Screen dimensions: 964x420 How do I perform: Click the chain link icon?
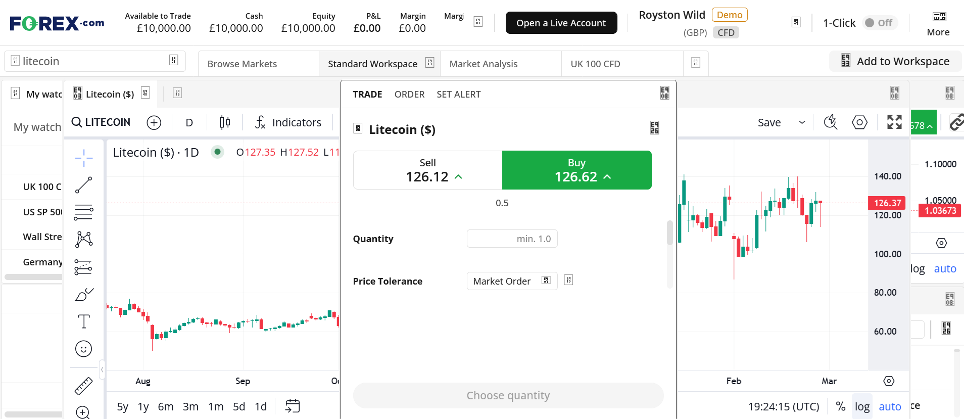coord(956,122)
